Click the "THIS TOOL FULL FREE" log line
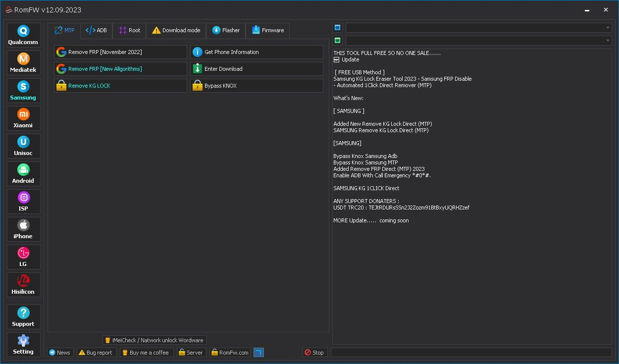 click(387, 53)
